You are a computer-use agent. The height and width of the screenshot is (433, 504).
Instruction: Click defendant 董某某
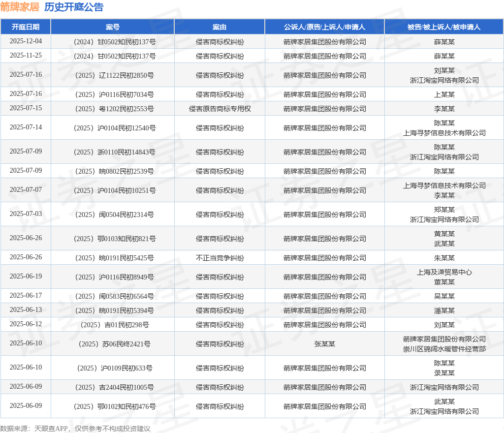(444, 282)
